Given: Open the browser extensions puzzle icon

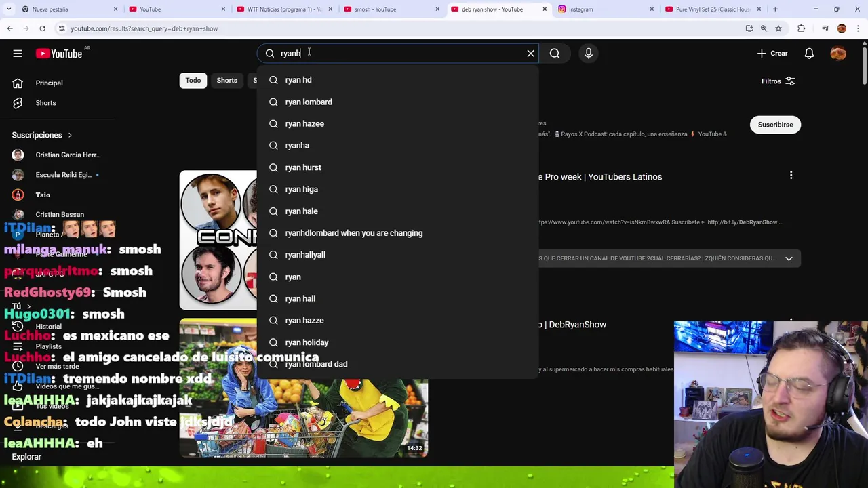Looking at the screenshot, I should coord(802,28).
